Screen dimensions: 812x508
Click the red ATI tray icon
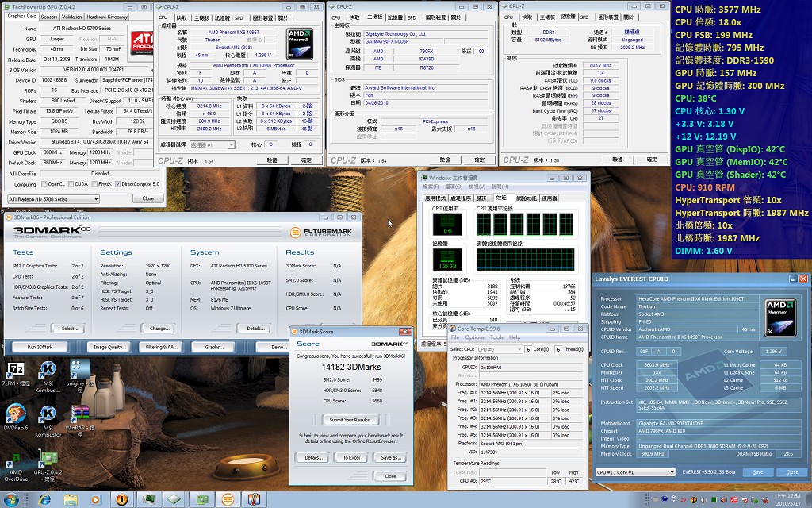733,500
